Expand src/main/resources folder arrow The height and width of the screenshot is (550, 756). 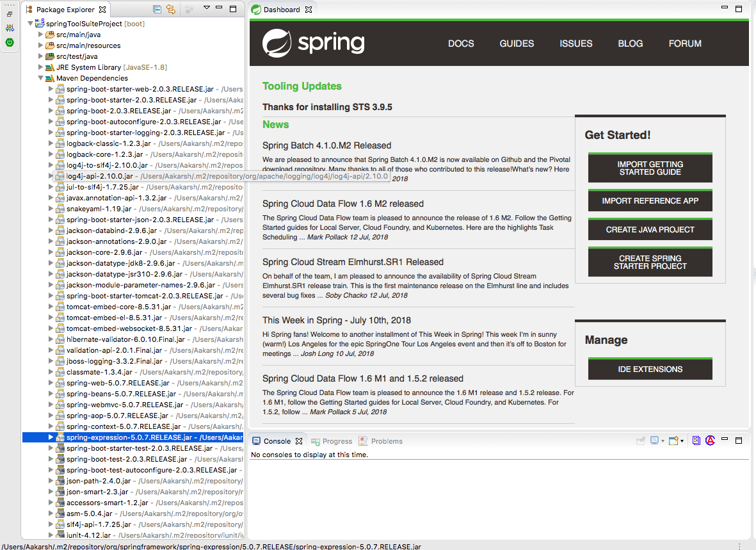(x=40, y=45)
